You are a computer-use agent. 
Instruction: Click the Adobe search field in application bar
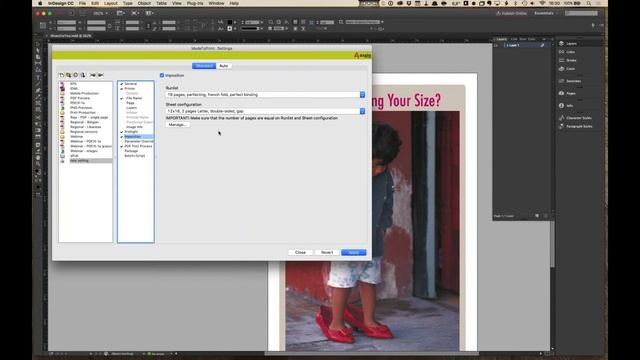coord(582,13)
